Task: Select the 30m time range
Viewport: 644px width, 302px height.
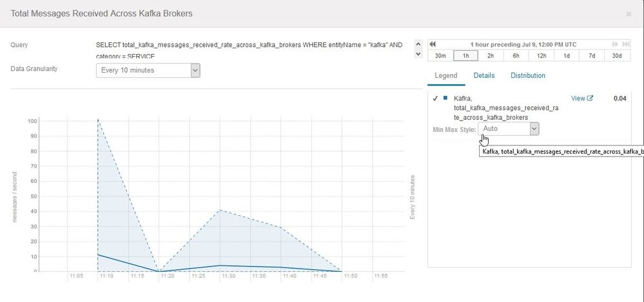Action: [x=440, y=56]
